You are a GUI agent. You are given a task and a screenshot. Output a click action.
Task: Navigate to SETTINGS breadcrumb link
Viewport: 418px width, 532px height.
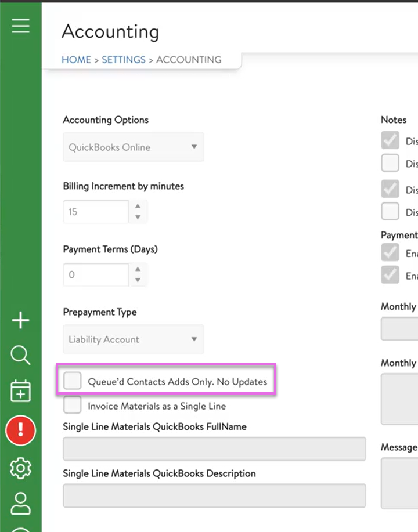(124, 60)
